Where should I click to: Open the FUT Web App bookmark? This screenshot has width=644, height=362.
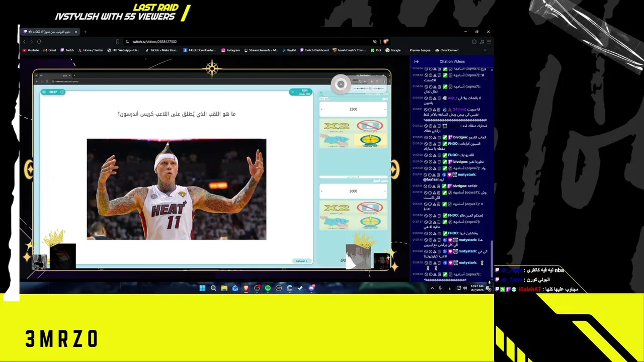pyautogui.click(x=123, y=50)
